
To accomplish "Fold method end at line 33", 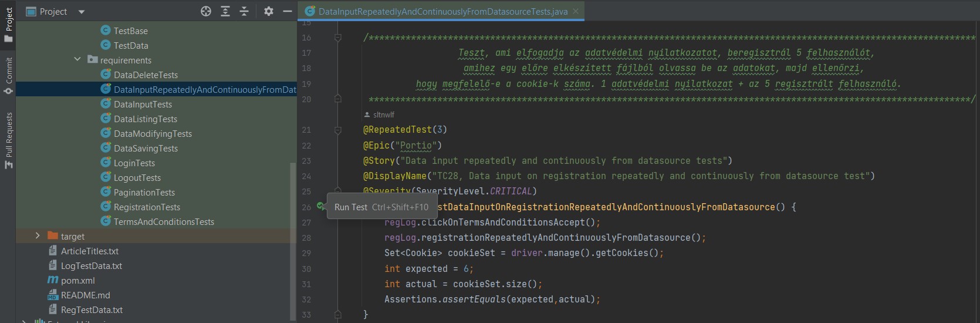I will click(338, 315).
